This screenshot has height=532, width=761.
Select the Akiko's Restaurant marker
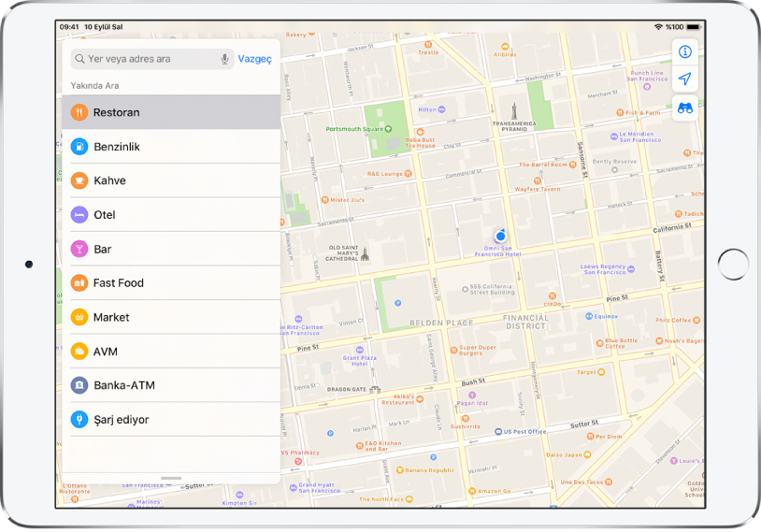coord(420,399)
